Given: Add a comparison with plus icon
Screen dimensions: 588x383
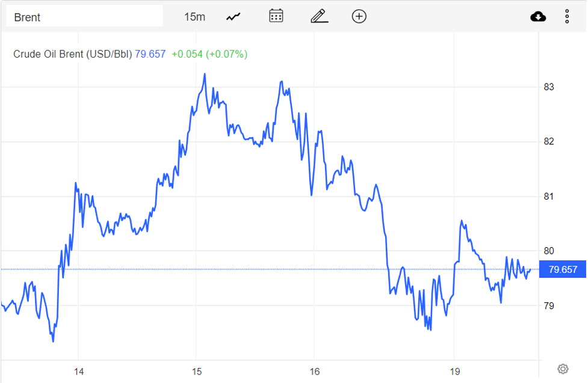Looking at the screenshot, I should coord(359,16).
